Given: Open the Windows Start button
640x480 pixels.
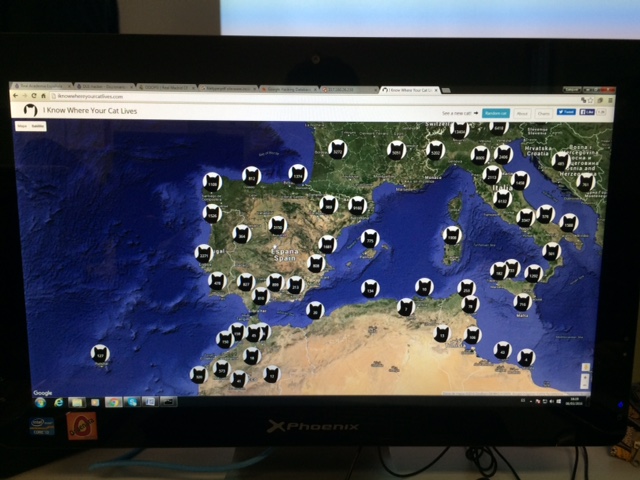Looking at the screenshot, I should click(x=40, y=402).
